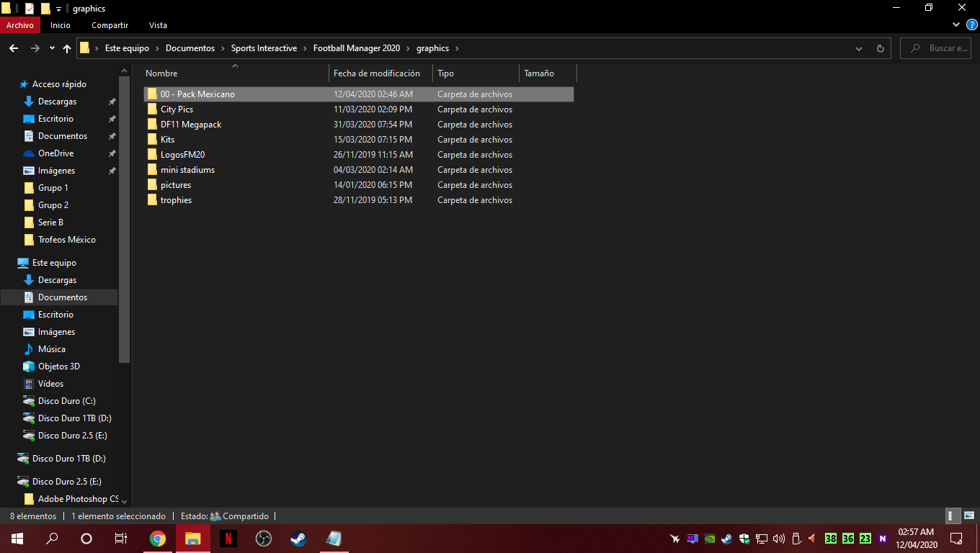The width and height of the screenshot is (980, 553).
Task: Open OneDrive in sidebar
Action: click(55, 153)
